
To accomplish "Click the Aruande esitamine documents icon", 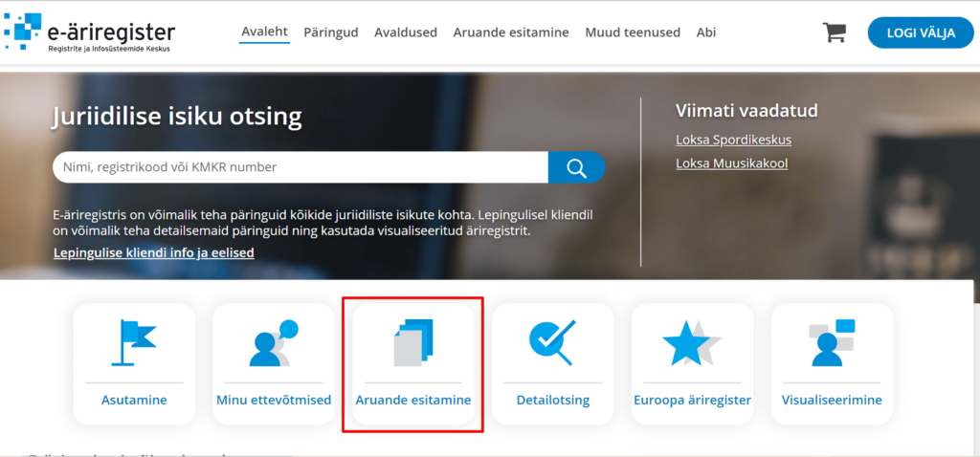I will click(413, 342).
